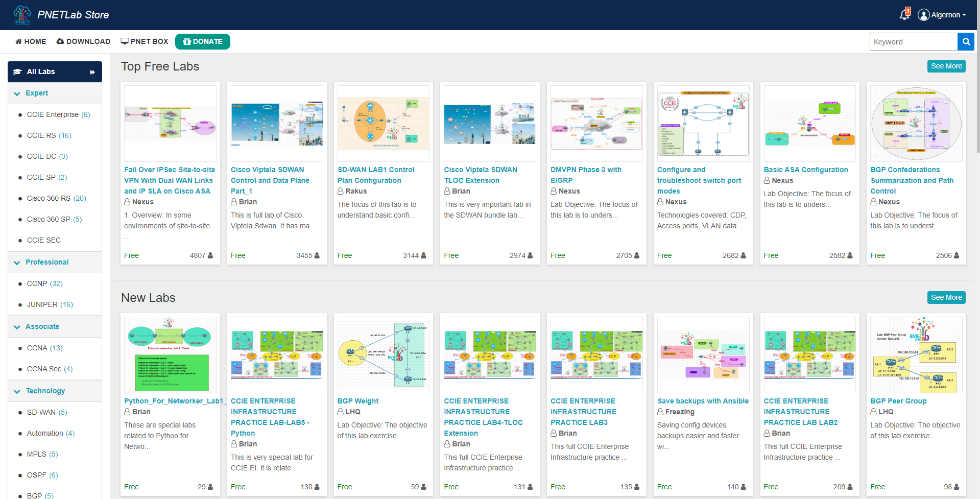Viewport: 980px width, 499px height.
Task: Collapse the Technology category
Action: point(55,391)
